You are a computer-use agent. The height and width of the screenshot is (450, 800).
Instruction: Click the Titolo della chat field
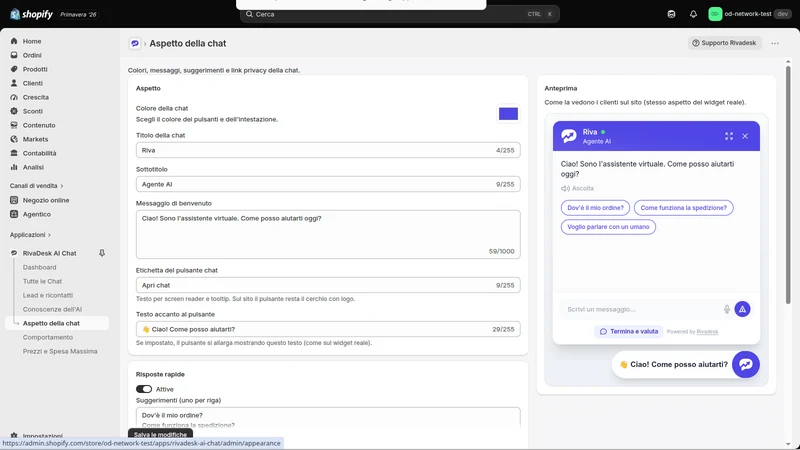click(x=328, y=151)
